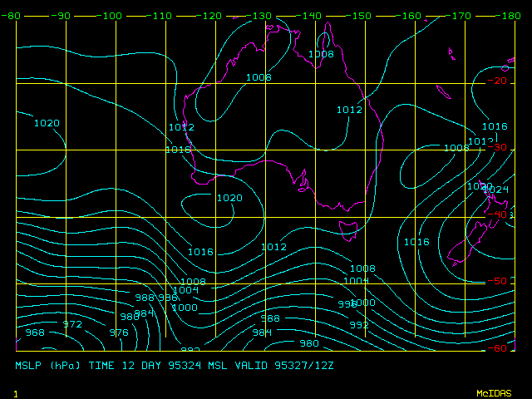Click the 992 isobar label
532x399 pixels.
click(359, 325)
